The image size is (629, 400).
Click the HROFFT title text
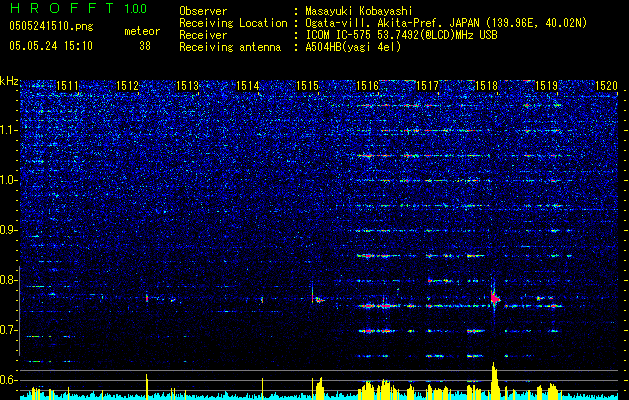62,8
